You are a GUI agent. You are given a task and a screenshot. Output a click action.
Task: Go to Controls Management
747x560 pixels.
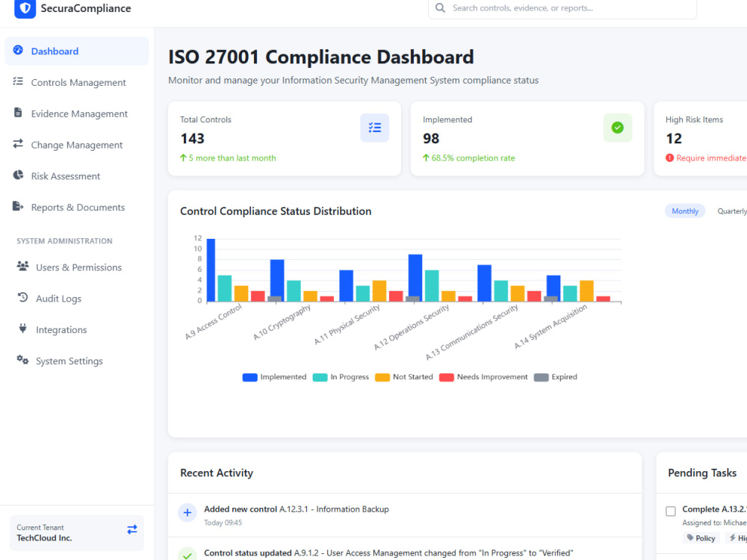click(77, 82)
